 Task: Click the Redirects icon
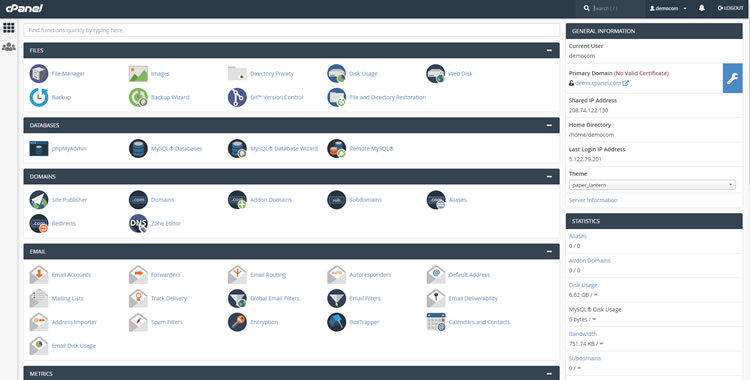pos(39,223)
